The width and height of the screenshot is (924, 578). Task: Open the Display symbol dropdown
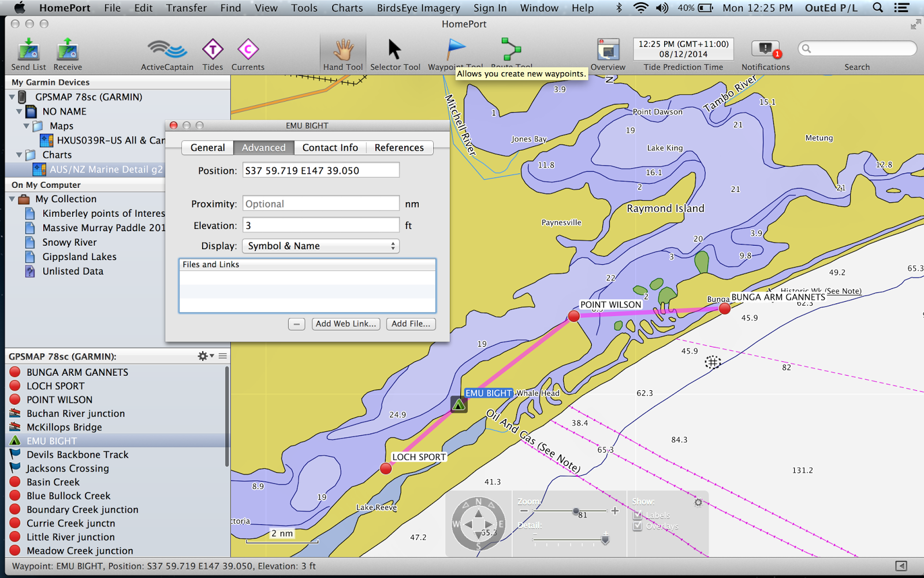[320, 246]
